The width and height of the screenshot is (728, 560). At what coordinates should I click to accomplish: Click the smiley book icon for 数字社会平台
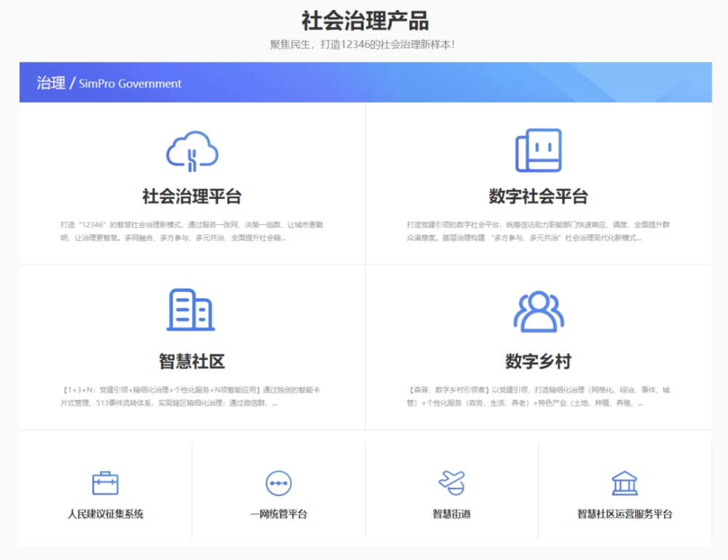pos(538,151)
